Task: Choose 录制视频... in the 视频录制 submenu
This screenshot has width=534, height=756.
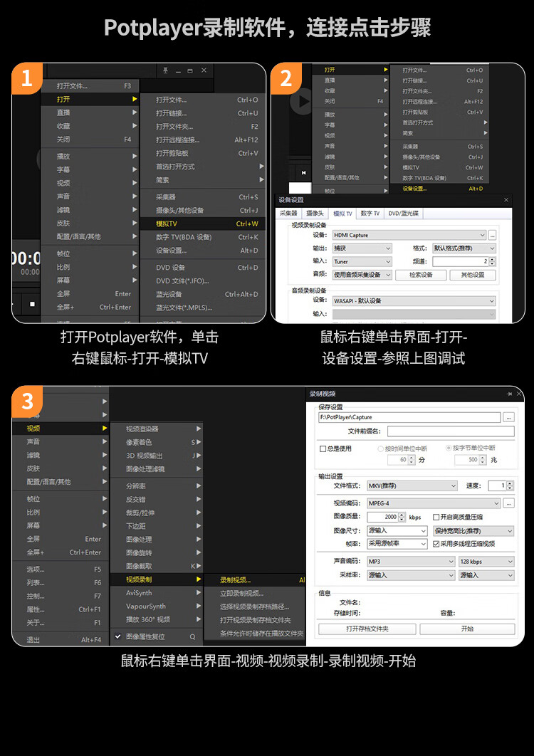Action: [x=255, y=580]
